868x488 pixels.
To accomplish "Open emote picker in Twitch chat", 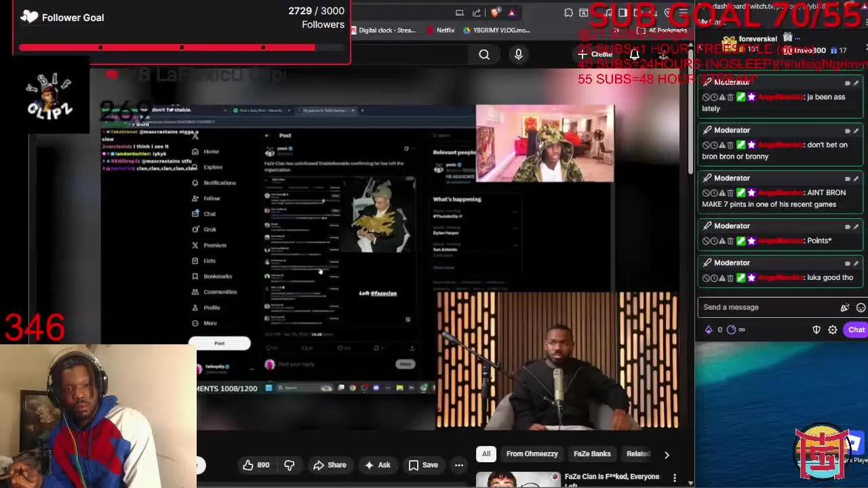I will pos(861,308).
